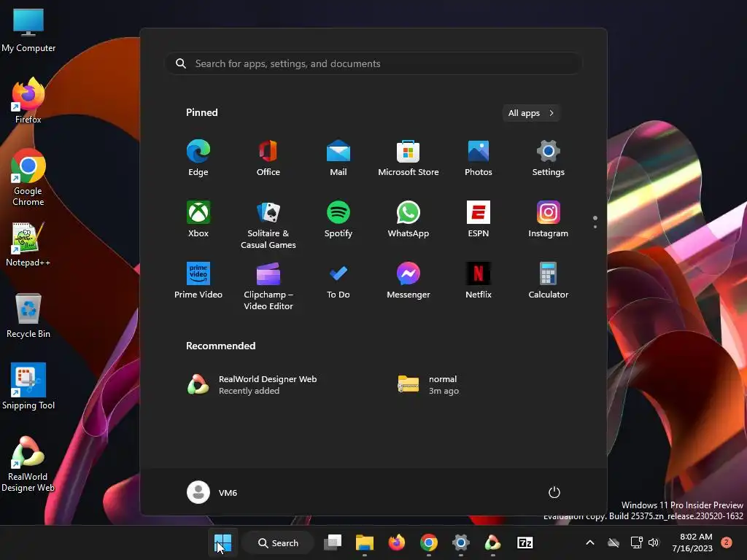The width and height of the screenshot is (747, 560).
Task: Open the Start menu power options
Action: coord(554,492)
